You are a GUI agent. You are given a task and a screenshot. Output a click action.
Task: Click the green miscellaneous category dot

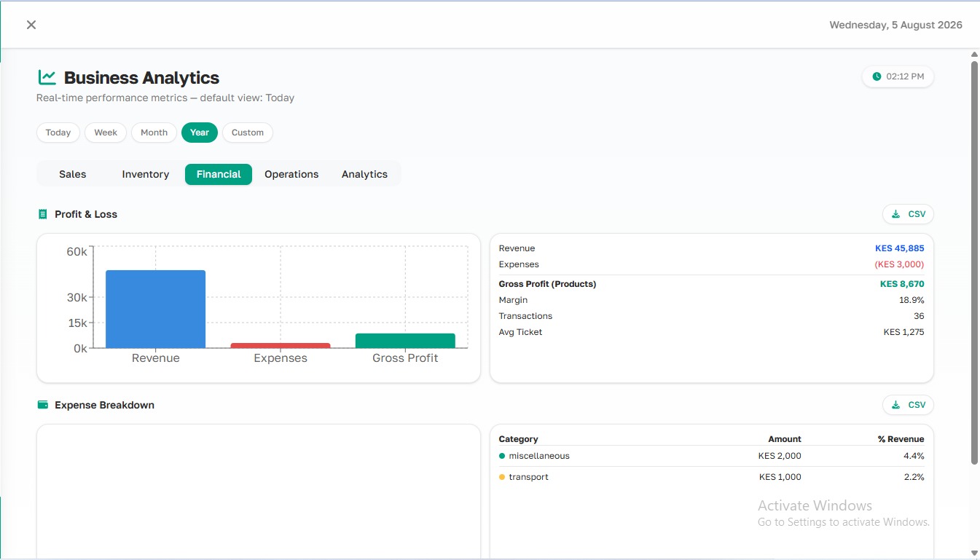(x=502, y=456)
